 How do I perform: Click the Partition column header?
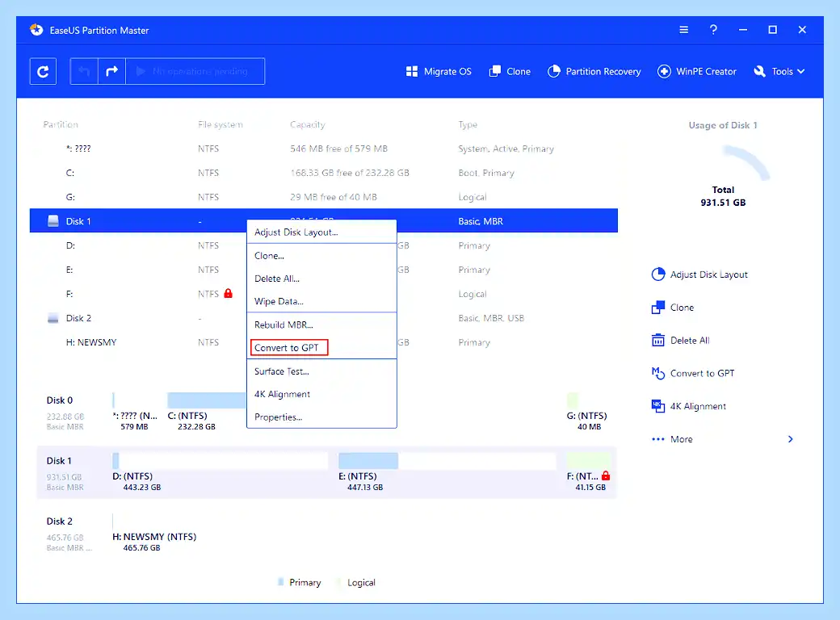pyautogui.click(x=61, y=125)
